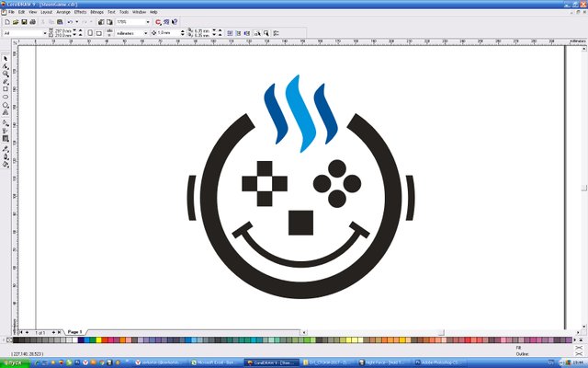Pick the no-color X swatch
This screenshot has height=368, width=588.
tap(9, 339)
